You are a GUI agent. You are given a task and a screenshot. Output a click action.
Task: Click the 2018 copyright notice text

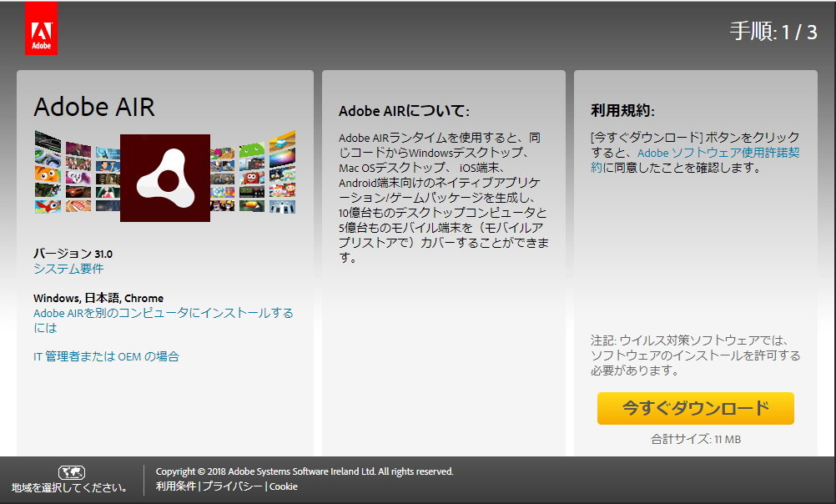[305, 471]
